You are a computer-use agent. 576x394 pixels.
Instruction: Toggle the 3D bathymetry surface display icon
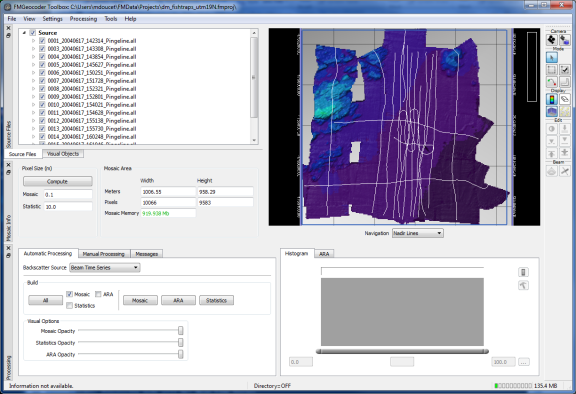click(x=551, y=111)
